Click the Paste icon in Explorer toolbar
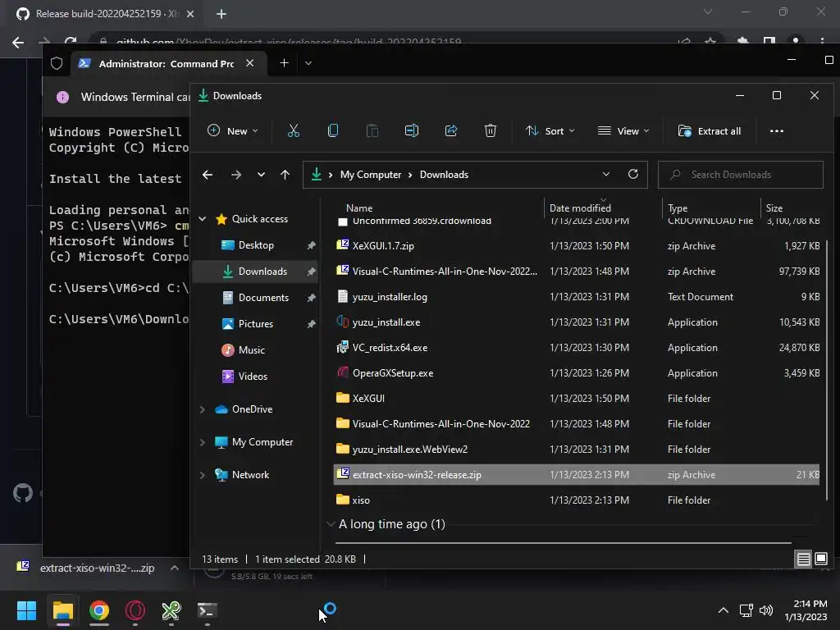The image size is (840, 630). (372, 130)
